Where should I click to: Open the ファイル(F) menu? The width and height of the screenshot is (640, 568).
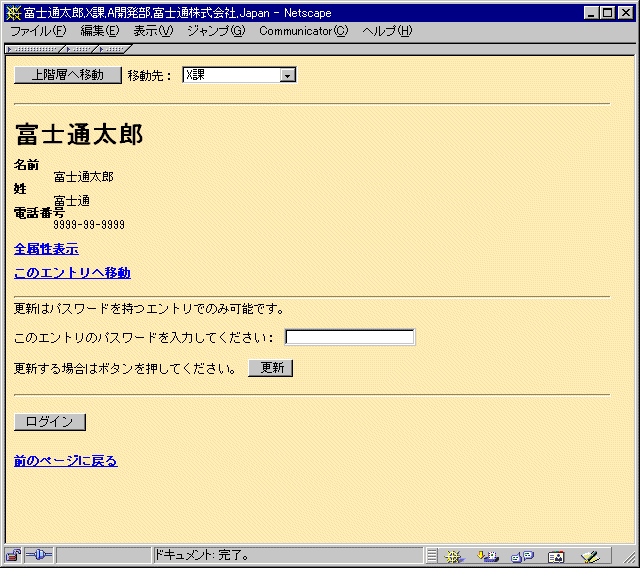coord(38,31)
